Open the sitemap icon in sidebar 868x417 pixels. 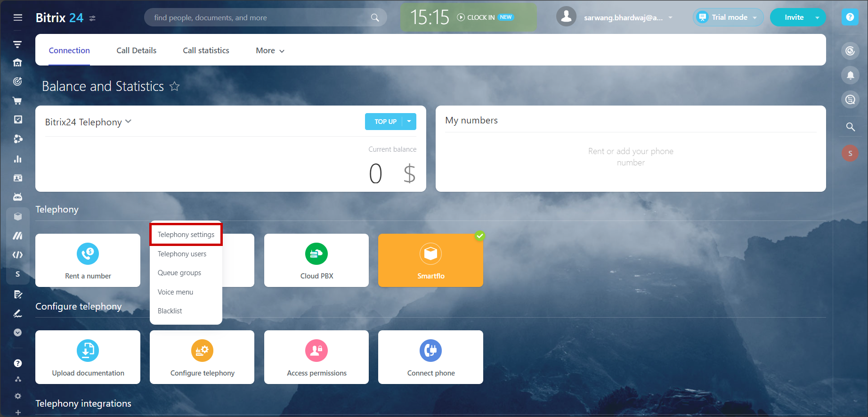[x=17, y=379]
